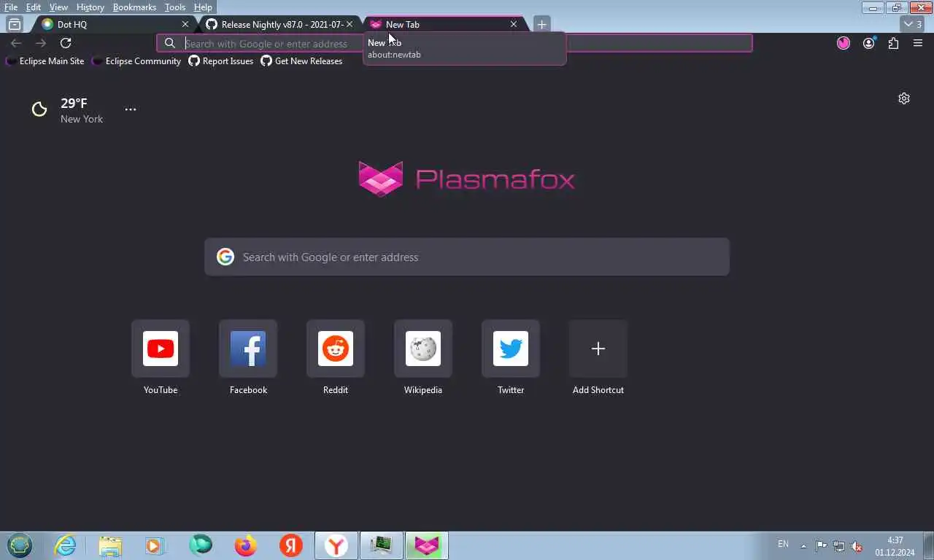Click the Plasmafox logo

pyautogui.click(x=467, y=179)
